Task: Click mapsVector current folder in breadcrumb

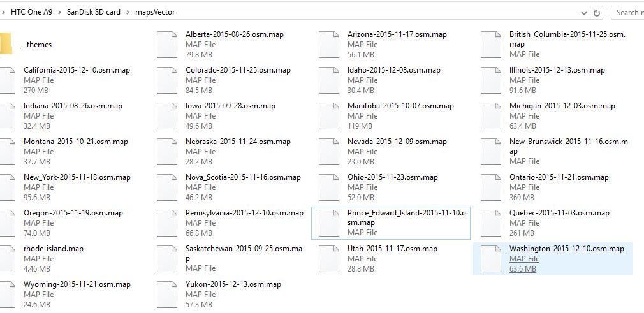Action: (155, 12)
